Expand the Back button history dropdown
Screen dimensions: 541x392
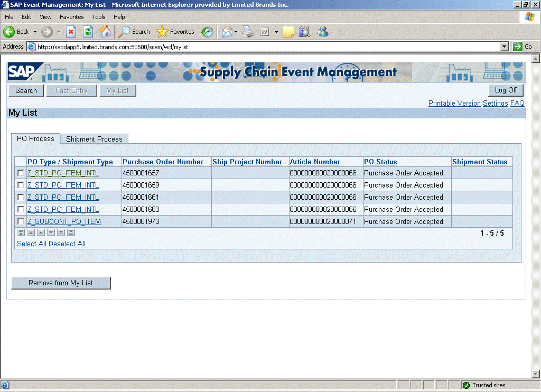[35, 32]
